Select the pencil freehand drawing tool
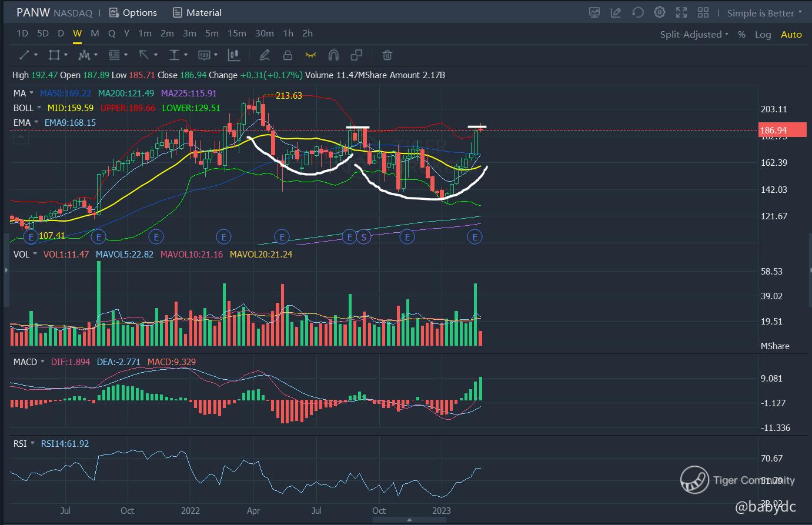The height and width of the screenshot is (525, 812). (x=265, y=55)
